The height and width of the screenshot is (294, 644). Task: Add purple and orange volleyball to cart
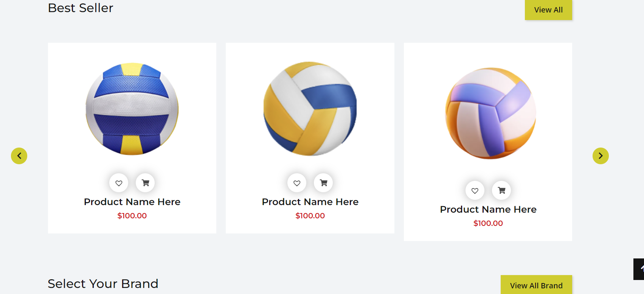point(501,191)
